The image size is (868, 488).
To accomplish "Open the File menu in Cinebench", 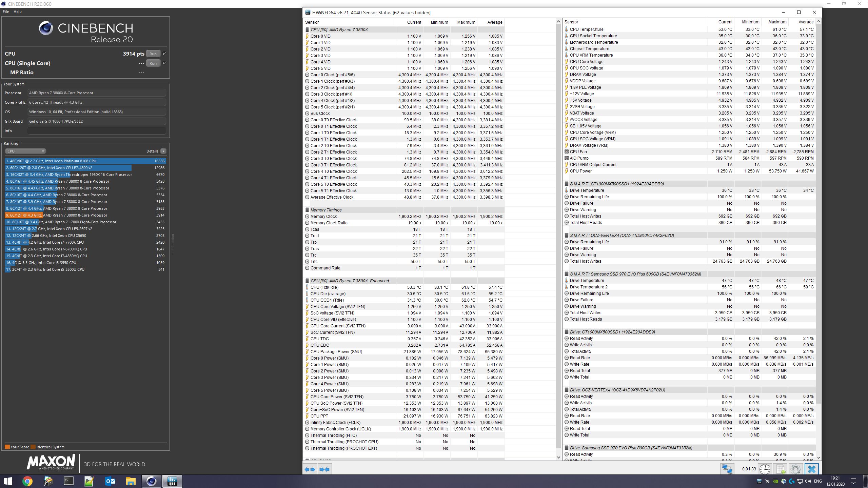I will 6,12.
